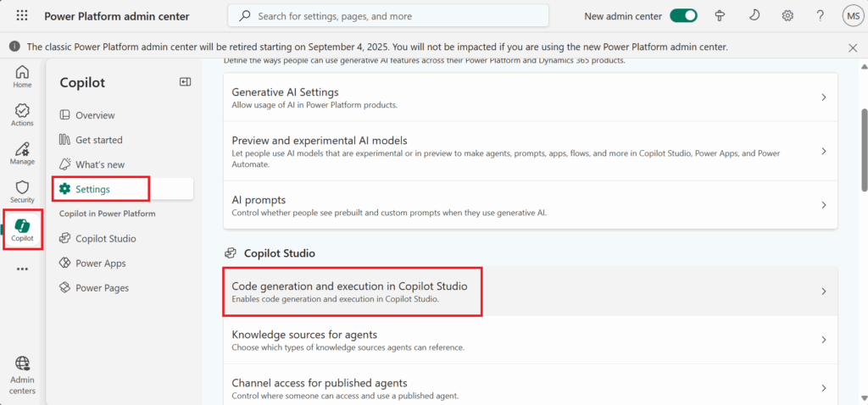This screenshot has width=868, height=405.
Task: Open the Overview nav item
Action: (95, 115)
